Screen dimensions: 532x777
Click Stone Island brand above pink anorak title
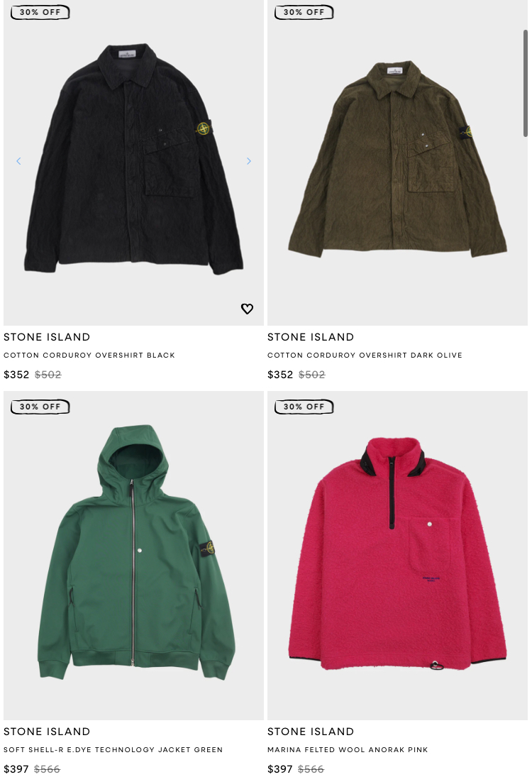(311, 732)
